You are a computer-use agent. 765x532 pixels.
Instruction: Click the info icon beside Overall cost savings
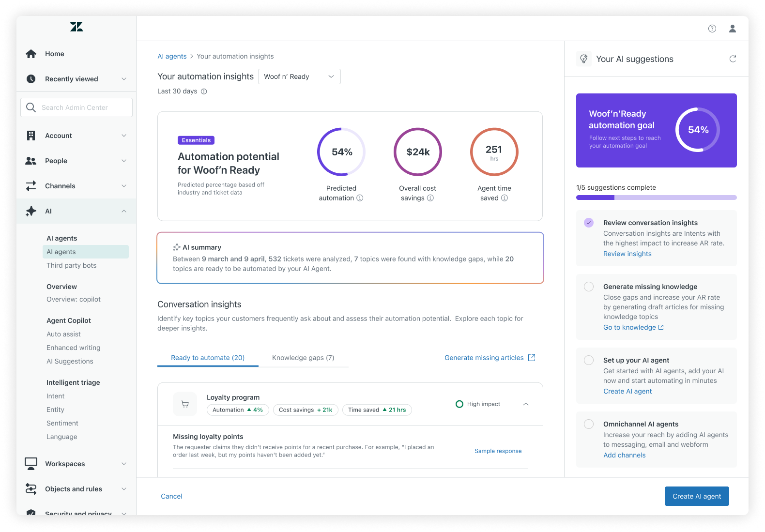430,198
